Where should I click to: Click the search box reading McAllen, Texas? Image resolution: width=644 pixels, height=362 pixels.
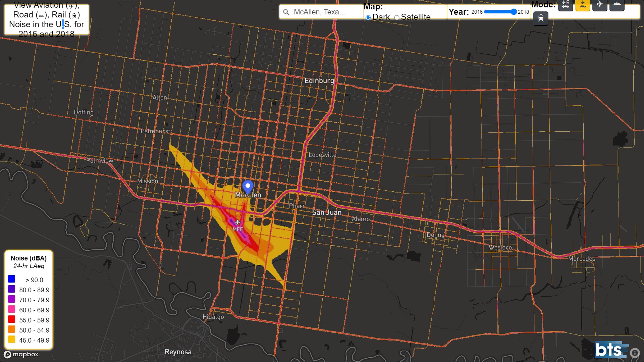coord(320,12)
